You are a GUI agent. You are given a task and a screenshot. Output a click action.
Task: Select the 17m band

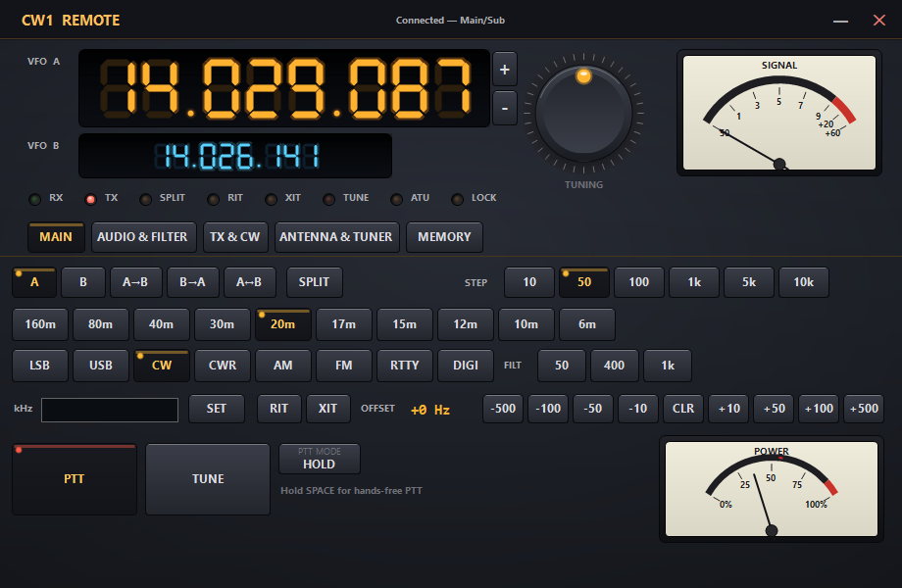point(344,324)
